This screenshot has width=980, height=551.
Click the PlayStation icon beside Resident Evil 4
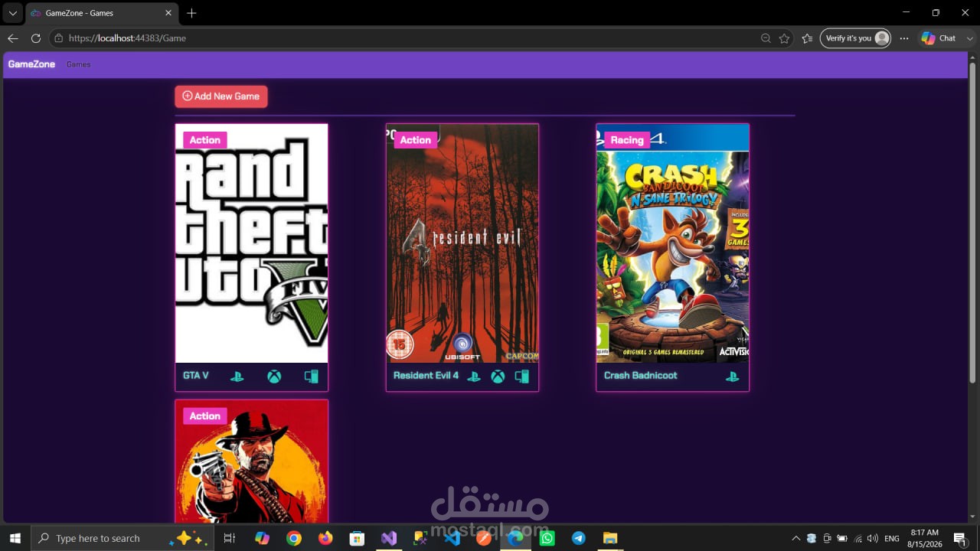[x=474, y=377]
